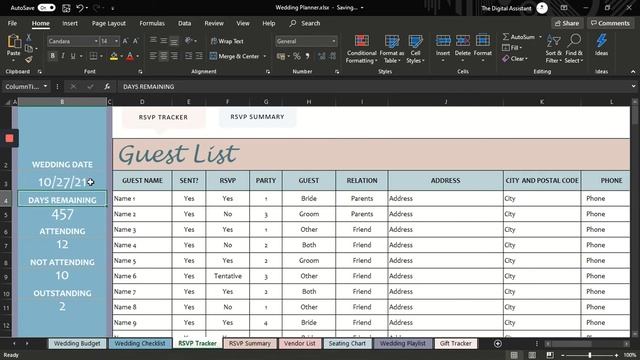This screenshot has width=640, height=360.
Task: Click the zoom slider handle
Action: click(x=590, y=356)
